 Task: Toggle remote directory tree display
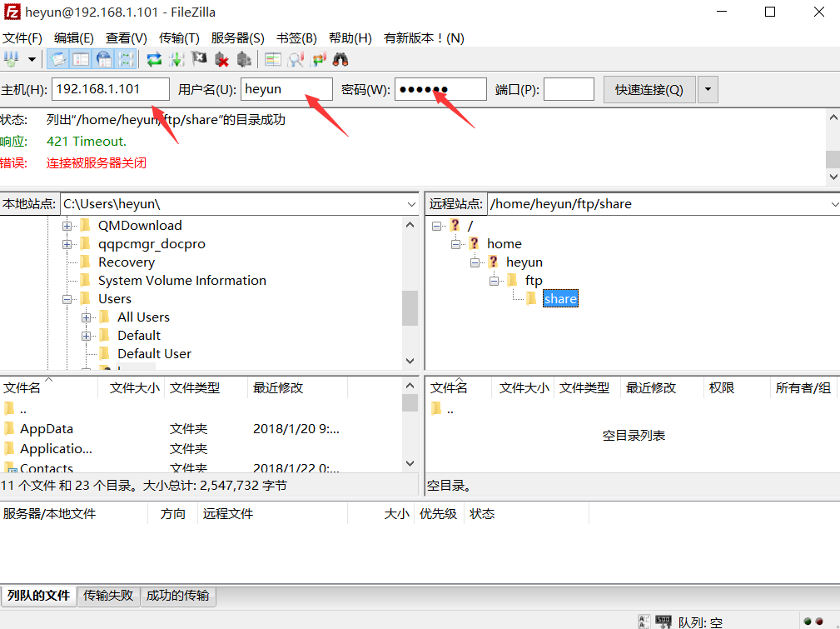click(104, 59)
